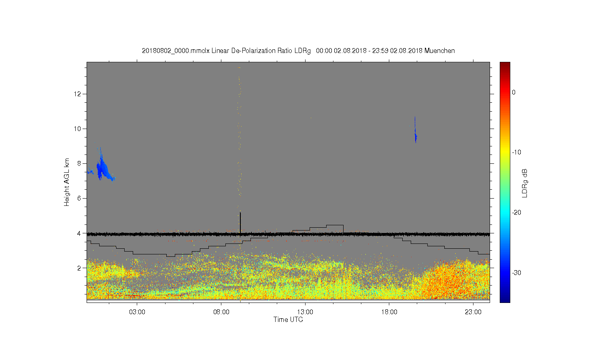Click the height tick label 2

[x=79, y=268]
